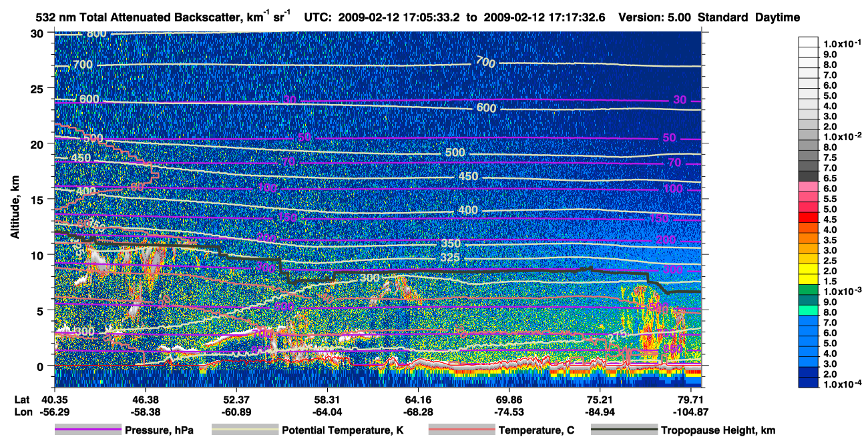Click the dark Tropopause Height legend line sample
This screenshot has width=868, height=445.
(x=624, y=430)
